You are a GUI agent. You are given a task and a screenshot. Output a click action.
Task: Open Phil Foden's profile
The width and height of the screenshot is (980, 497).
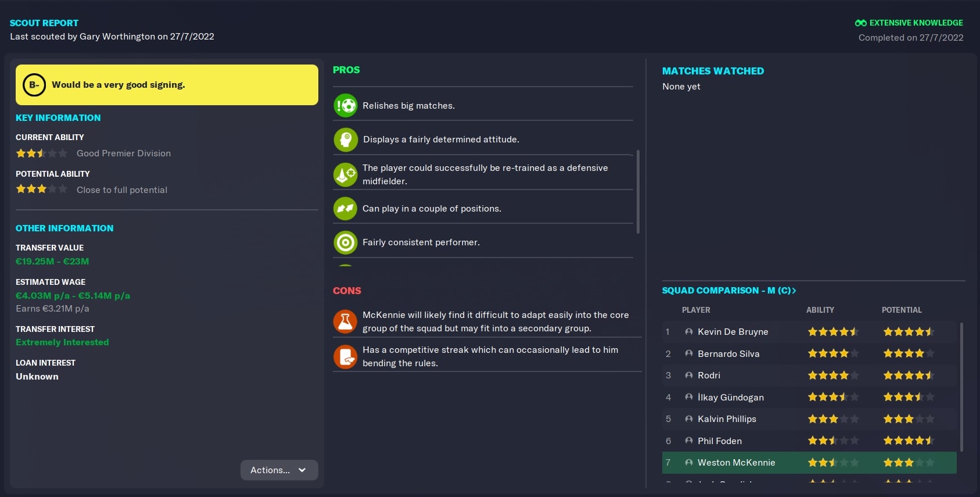click(x=720, y=441)
